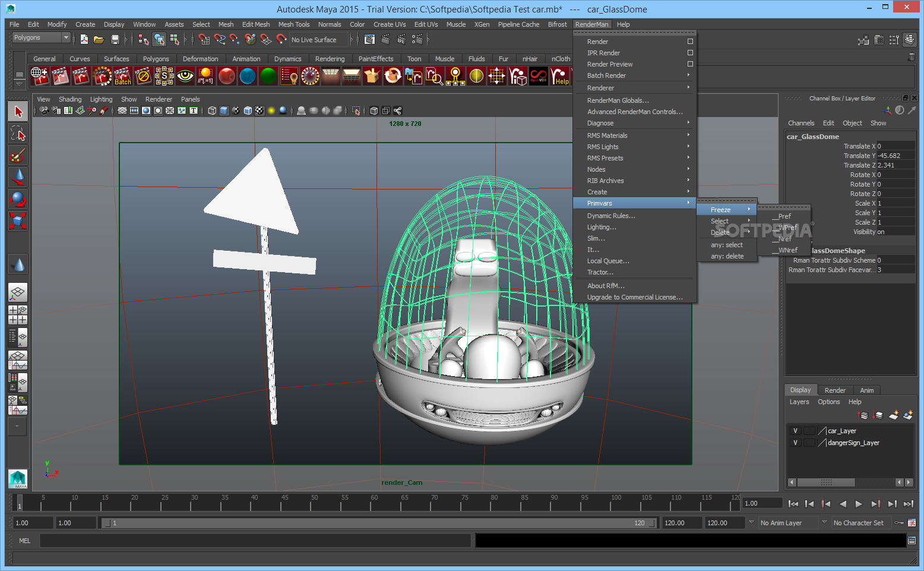Click About RfM menu entry

[634, 286]
